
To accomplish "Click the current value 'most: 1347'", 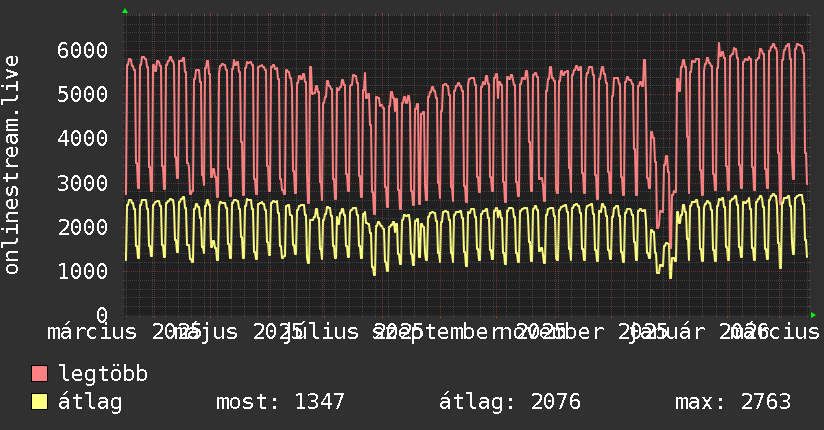I will tap(280, 402).
